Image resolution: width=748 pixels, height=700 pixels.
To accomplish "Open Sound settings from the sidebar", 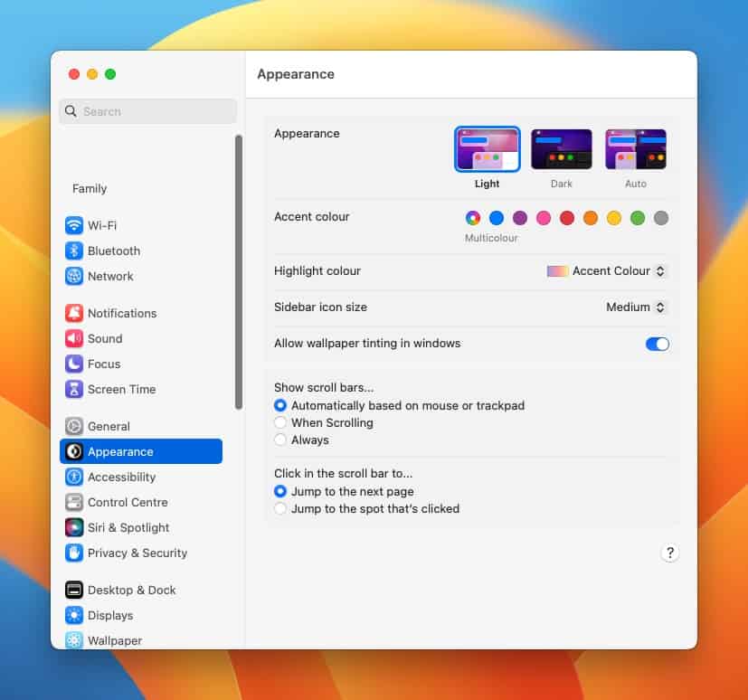I will pos(104,338).
